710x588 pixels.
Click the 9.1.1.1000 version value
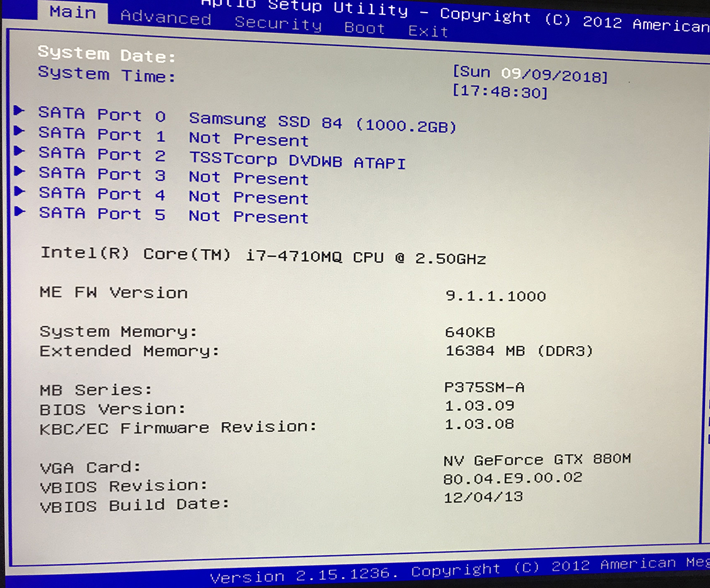(x=496, y=296)
